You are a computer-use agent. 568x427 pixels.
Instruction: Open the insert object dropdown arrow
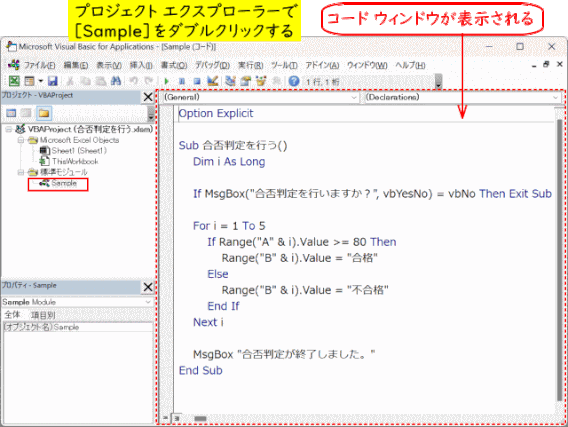pyautogui.click(x=41, y=81)
